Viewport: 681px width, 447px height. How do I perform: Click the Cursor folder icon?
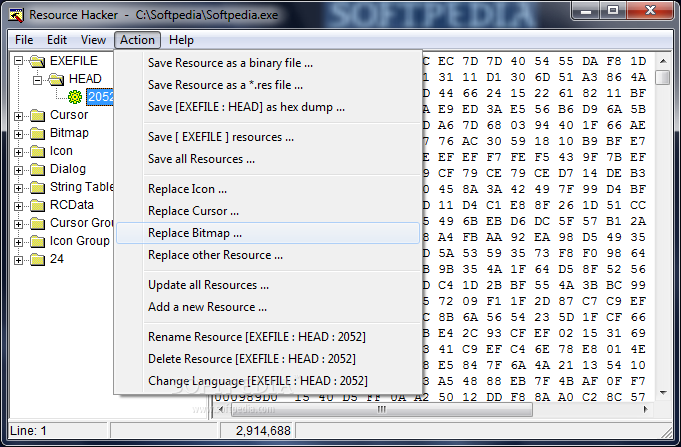pyautogui.click(x=37, y=115)
